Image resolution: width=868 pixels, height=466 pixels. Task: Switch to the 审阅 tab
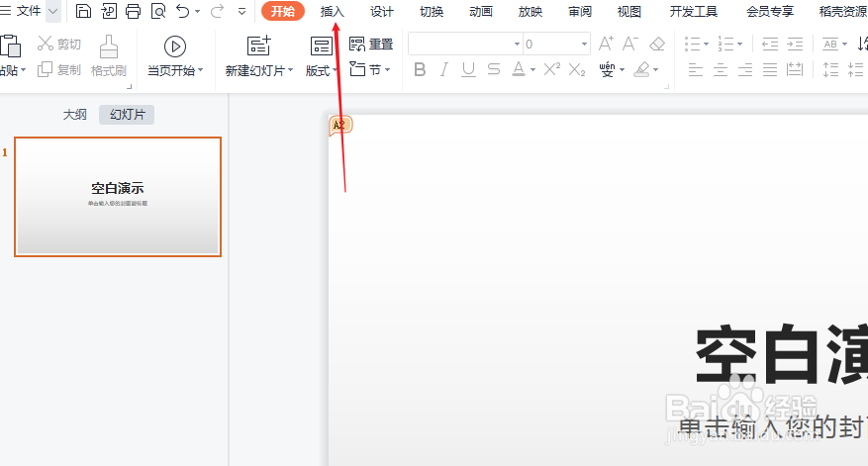coord(580,11)
